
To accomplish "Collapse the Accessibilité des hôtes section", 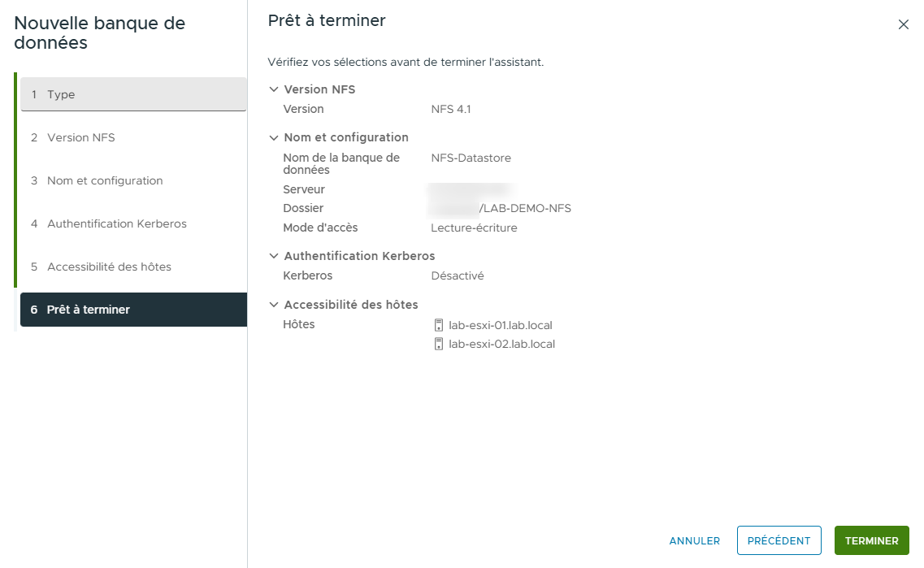I will [274, 306].
